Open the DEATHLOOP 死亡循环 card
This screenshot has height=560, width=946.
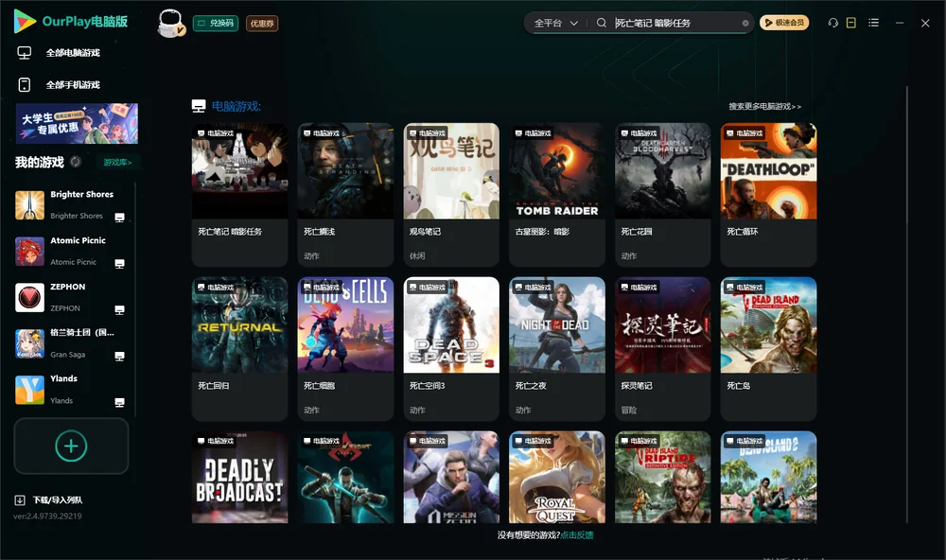pyautogui.click(x=768, y=194)
